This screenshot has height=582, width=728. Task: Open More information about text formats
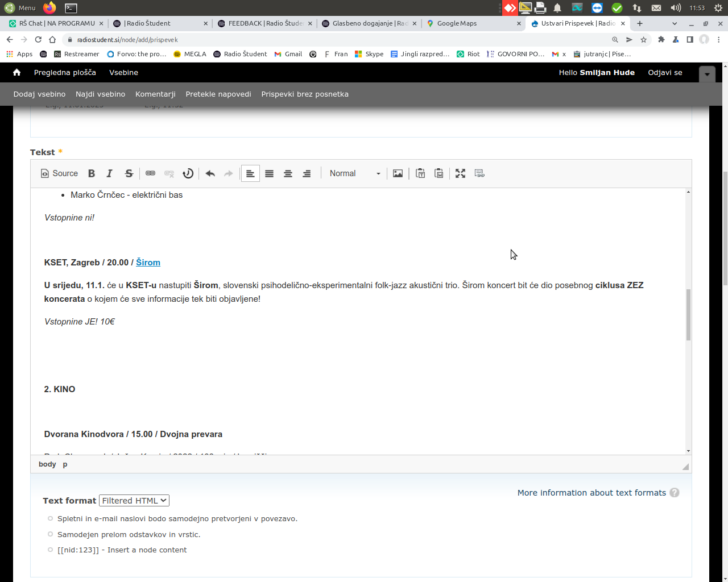pos(591,493)
